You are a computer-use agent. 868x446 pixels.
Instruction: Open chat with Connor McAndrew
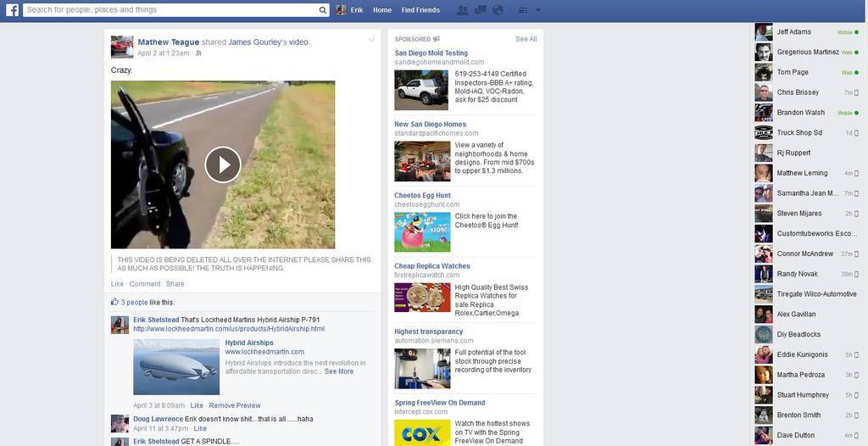point(807,254)
